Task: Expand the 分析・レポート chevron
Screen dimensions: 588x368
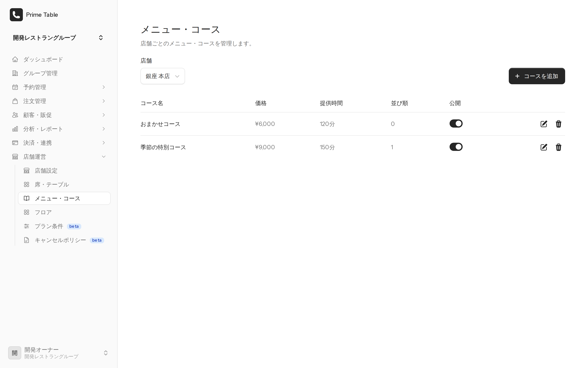Action: (104, 129)
